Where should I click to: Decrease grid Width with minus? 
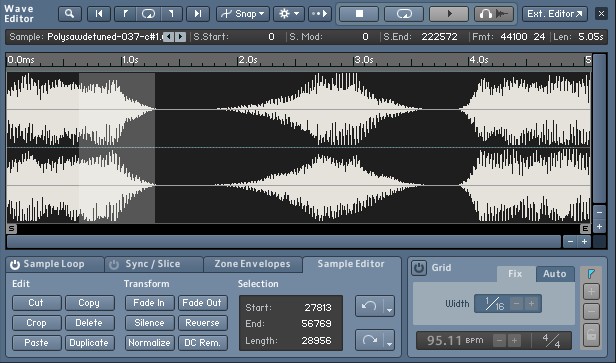(x=517, y=304)
